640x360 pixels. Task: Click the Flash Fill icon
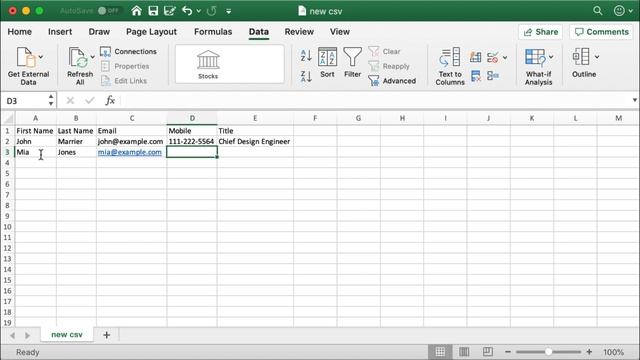click(476, 57)
